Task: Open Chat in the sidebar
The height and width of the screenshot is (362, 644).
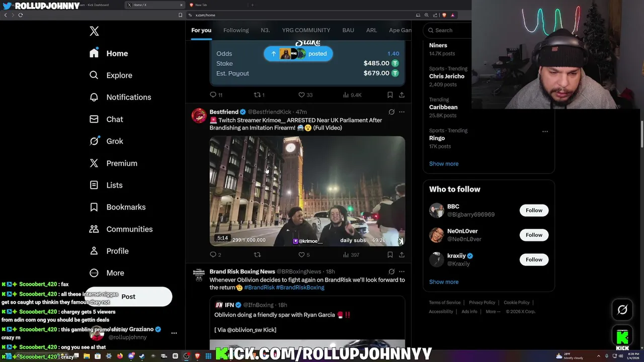Action: (x=106, y=119)
